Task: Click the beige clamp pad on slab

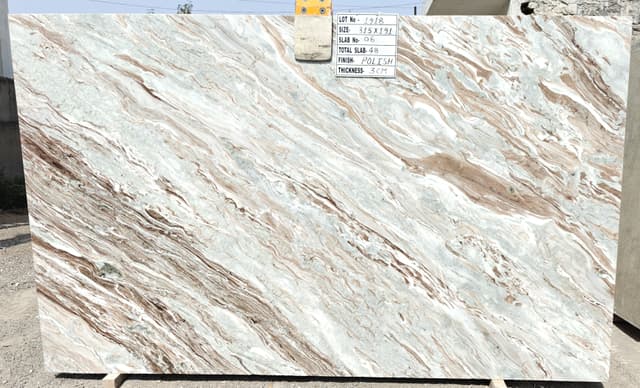Action: [313, 38]
